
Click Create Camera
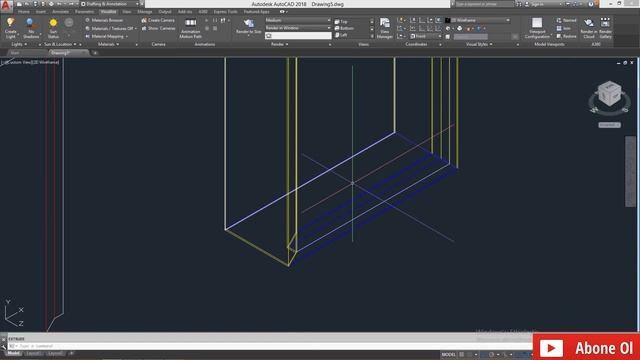point(158,20)
